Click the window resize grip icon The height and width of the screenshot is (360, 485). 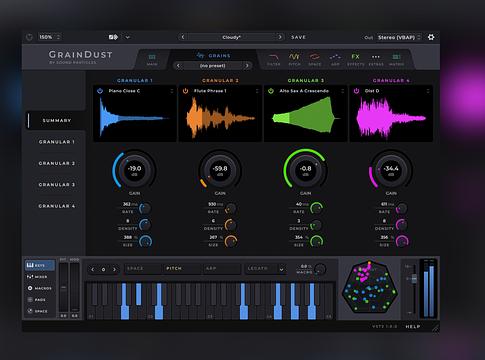(x=435, y=328)
